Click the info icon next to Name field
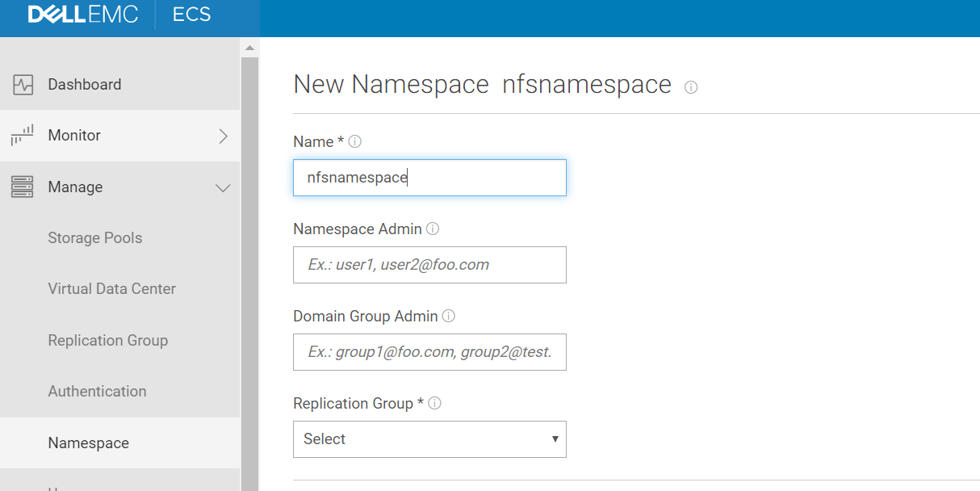Image resolution: width=980 pixels, height=491 pixels. click(x=355, y=140)
